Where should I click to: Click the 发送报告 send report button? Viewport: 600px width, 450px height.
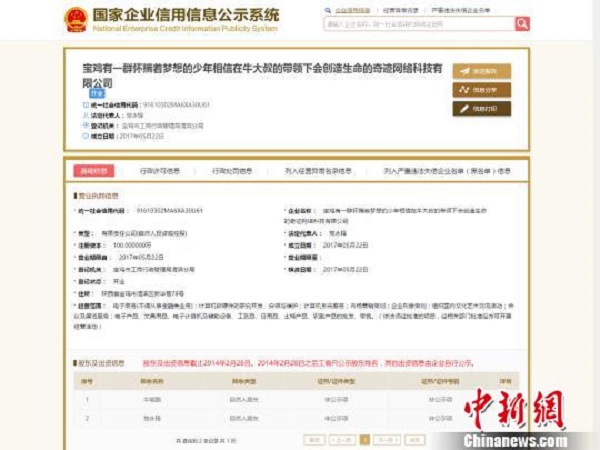(x=481, y=72)
